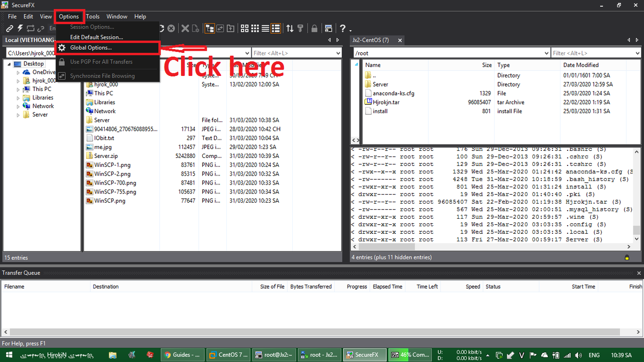Switch to large icons view
Viewport: 644px width, 362px height.
point(245,28)
